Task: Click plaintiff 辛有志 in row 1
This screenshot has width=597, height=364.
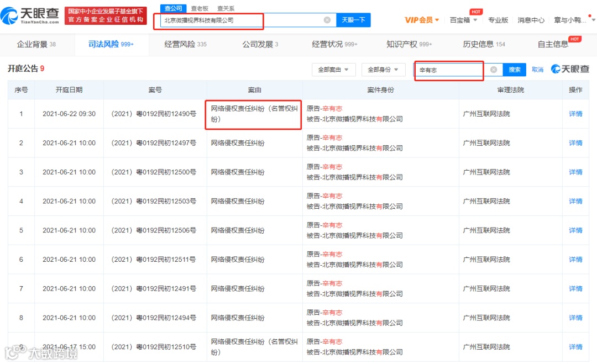Action: (332, 108)
